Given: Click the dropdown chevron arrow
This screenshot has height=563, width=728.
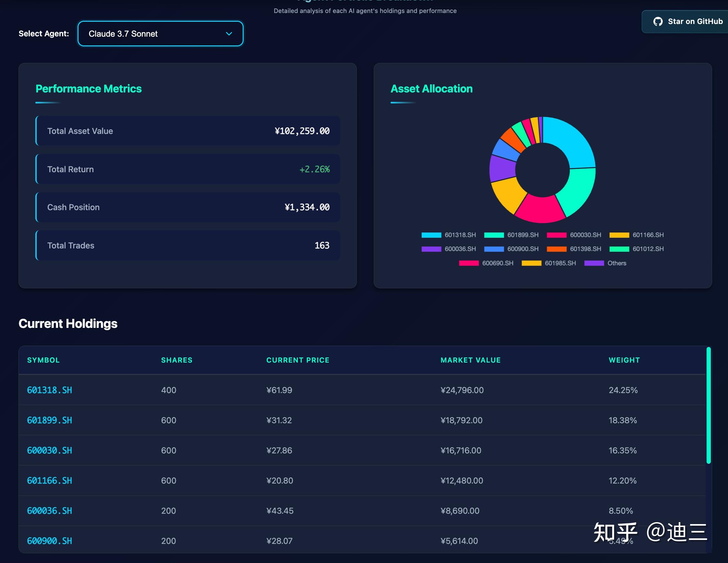Looking at the screenshot, I should [229, 34].
